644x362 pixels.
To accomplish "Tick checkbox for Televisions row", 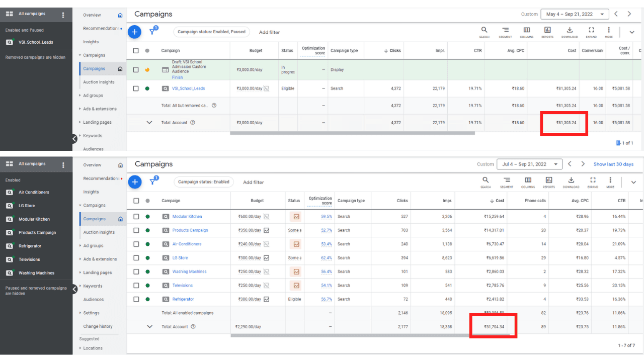I will click(136, 286).
